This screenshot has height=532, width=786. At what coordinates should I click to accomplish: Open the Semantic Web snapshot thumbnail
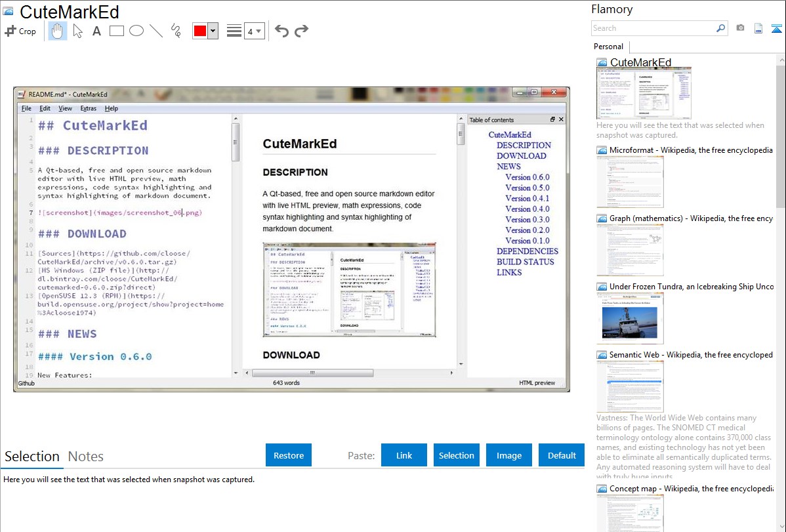coord(630,386)
